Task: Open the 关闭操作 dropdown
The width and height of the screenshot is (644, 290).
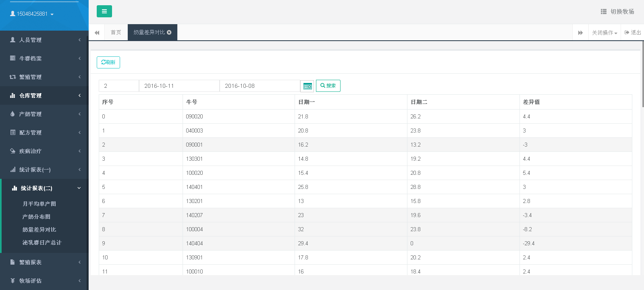Action: point(605,32)
